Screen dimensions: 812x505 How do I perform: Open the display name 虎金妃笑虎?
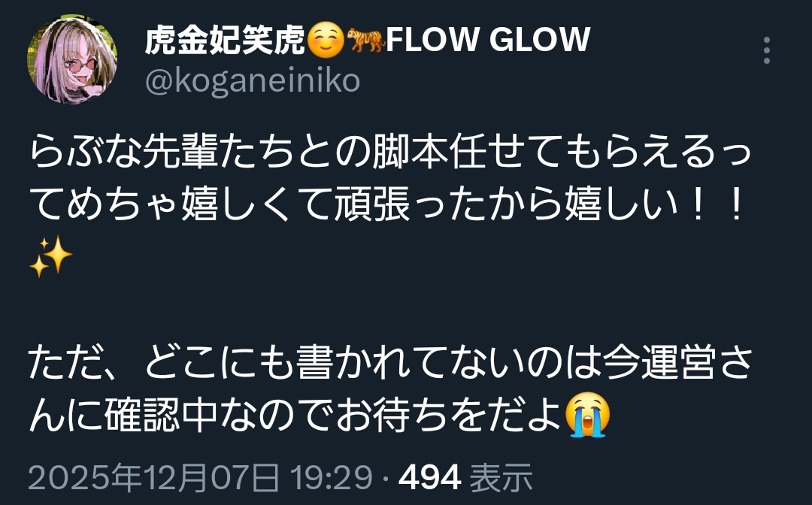(x=226, y=40)
